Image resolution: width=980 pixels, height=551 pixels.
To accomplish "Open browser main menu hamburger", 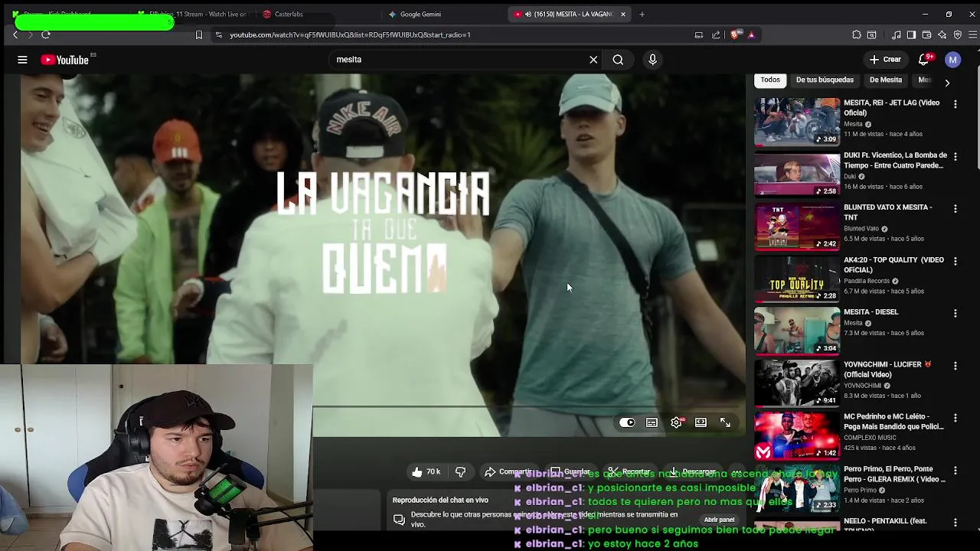I will coord(973,34).
